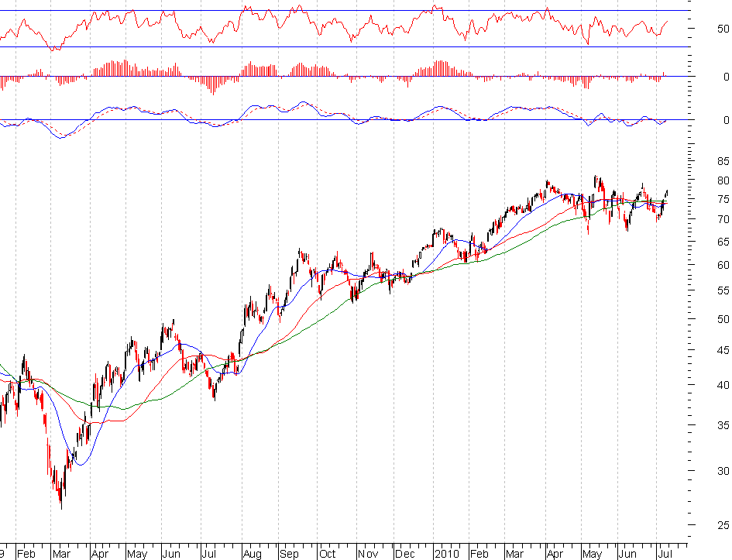Click the price axis value '25'
This screenshot has height=560, width=732.
tap(723, 525)
